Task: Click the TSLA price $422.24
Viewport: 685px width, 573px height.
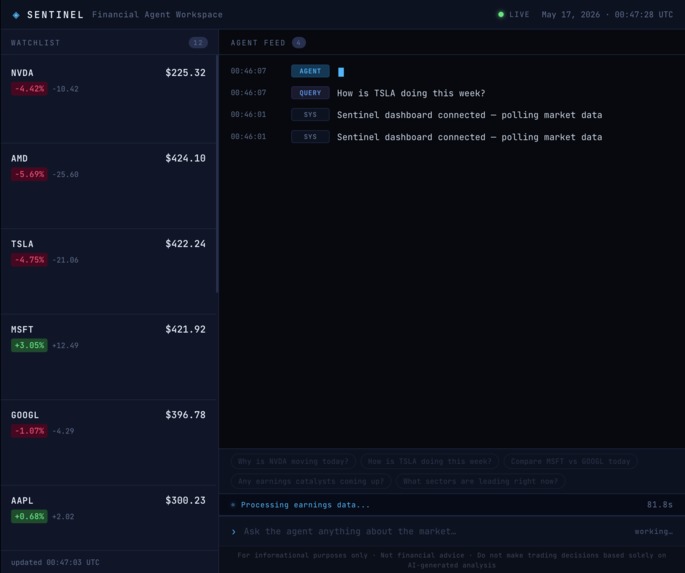Action: click(185, 244)
